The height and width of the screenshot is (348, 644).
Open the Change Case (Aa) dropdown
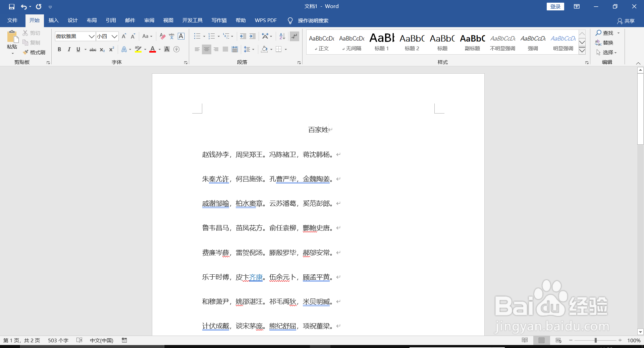(x=147, y=36)
